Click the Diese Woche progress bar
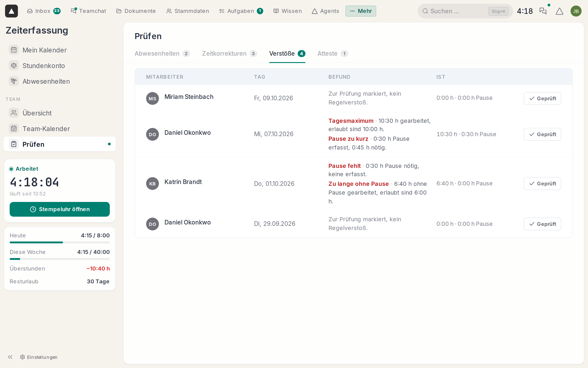The height and width of the screenshot is (368, 588). (x=59, y=259)
